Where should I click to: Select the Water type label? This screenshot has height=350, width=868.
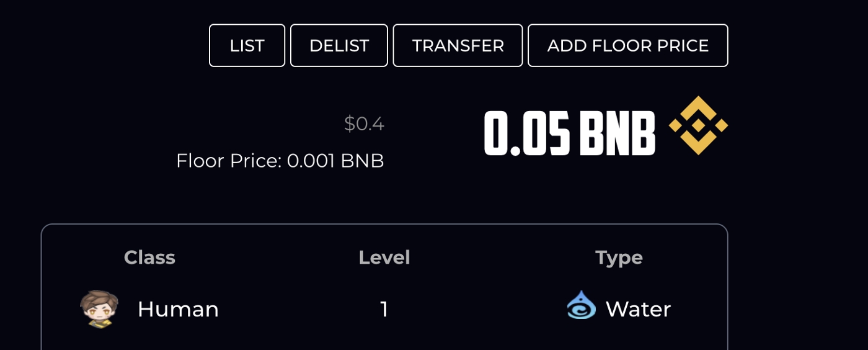click(x=638, y=309)
